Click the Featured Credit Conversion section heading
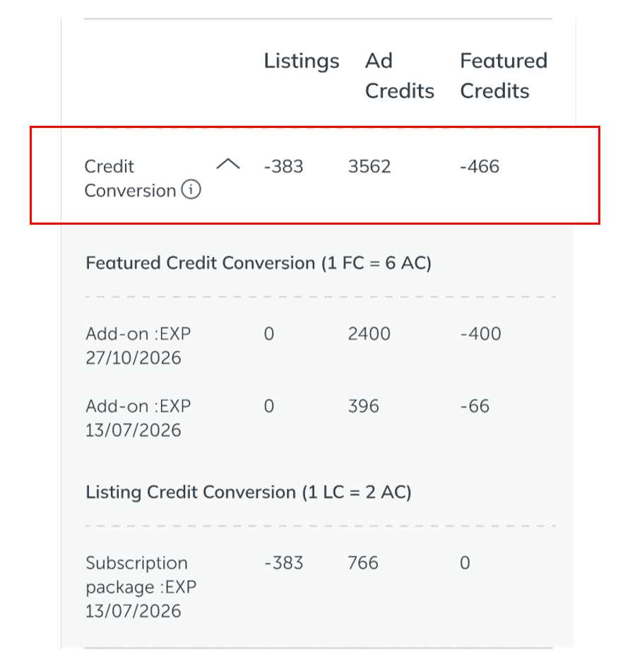This screenshot has height=672, width=630. (258, 264)
